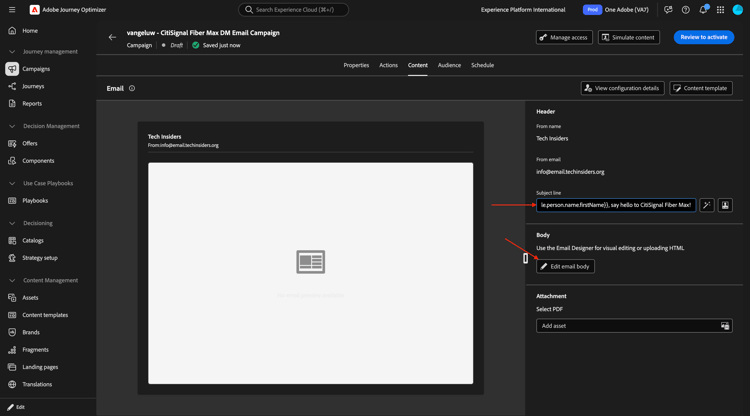Click the Home sidebar icon
750x416 pixels.
[12, 31]
